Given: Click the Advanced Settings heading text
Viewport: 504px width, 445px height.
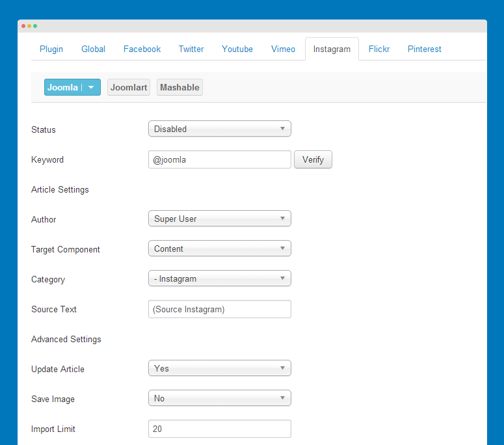Looking at the screenshot, I should (x=66, y=339).
